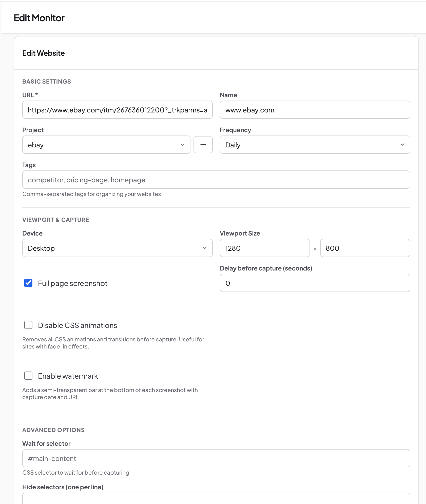Click the ebay project value text
This screenshot has height=504, width=426.
pos(35,145)
